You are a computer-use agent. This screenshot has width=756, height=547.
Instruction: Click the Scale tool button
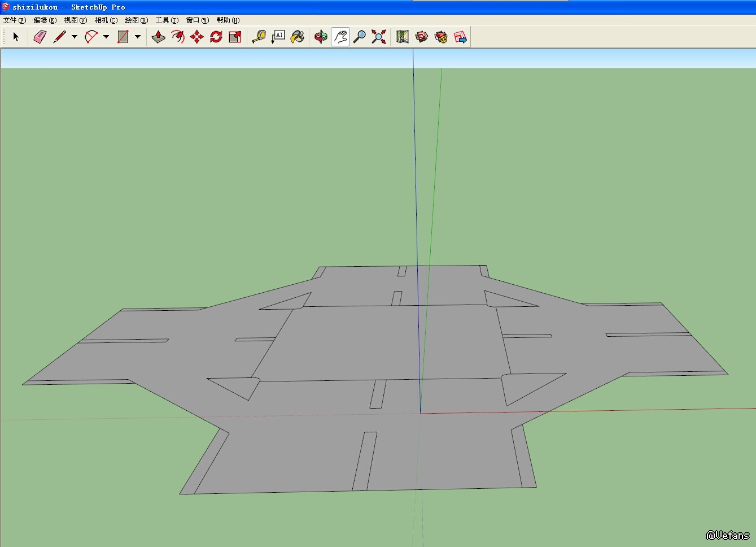(x=235, y=37)
